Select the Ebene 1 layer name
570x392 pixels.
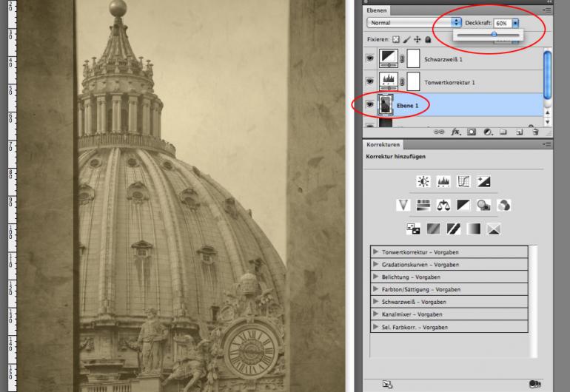click(407, 105)
